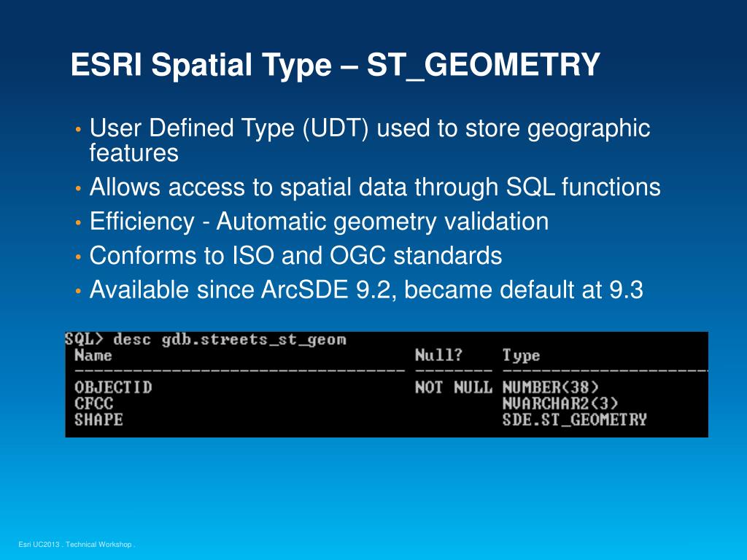The width and height of the screenshot is (747, 560).
Task: Click the CFCC column name
Action: [94, 403]
